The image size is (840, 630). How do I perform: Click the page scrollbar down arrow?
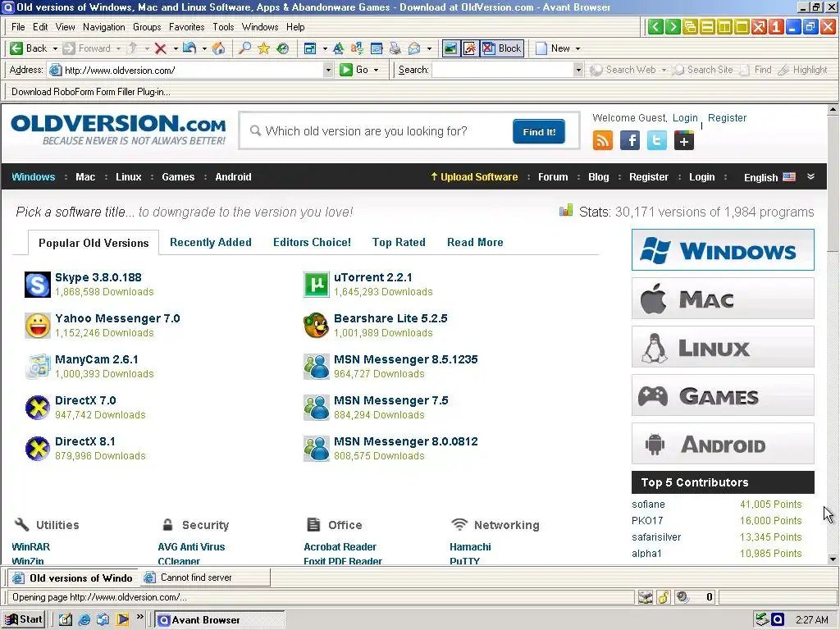point(833,559)
